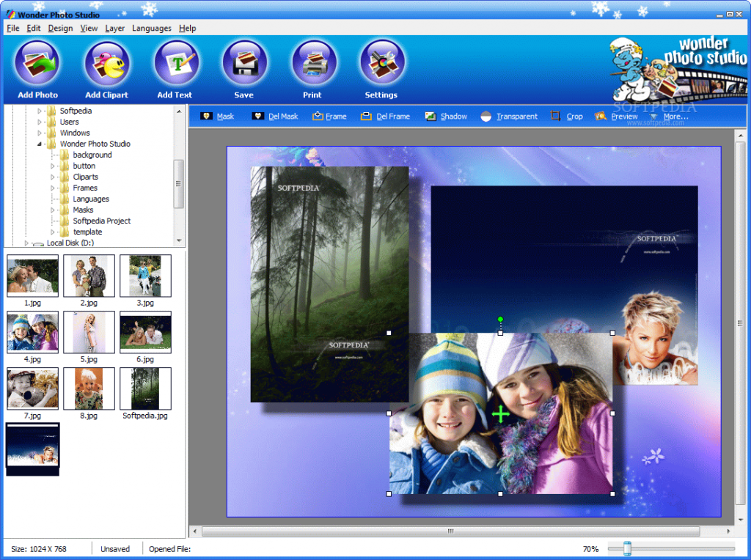
Task: Click Del Frame in the toolbar
Action: click(x=386, y=117)
